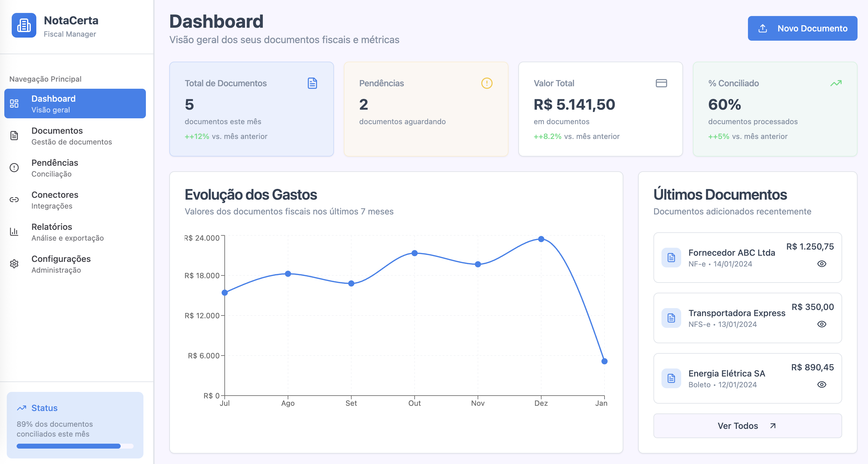Click the Documentos file icon in sidebar

click(x=14, y=136)
